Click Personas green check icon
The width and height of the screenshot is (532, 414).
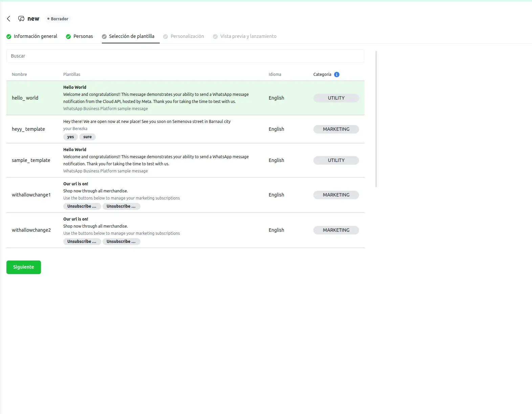68,37
